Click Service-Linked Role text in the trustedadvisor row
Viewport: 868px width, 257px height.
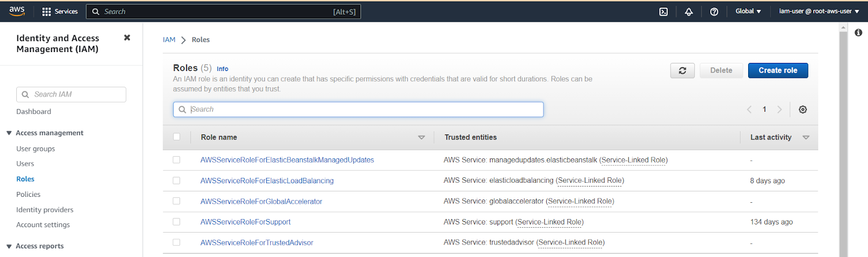click(x=571, y=242)
